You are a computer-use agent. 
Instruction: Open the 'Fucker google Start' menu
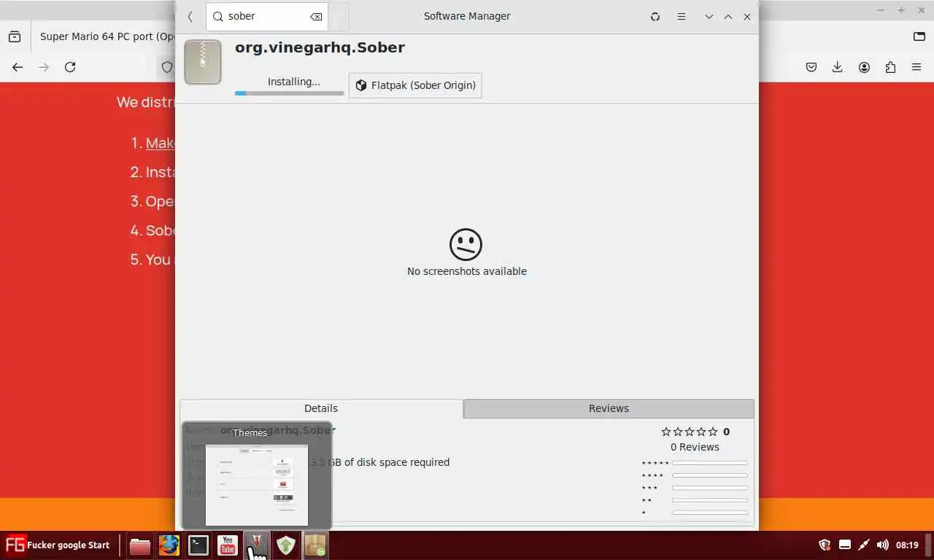click(58, 545)
